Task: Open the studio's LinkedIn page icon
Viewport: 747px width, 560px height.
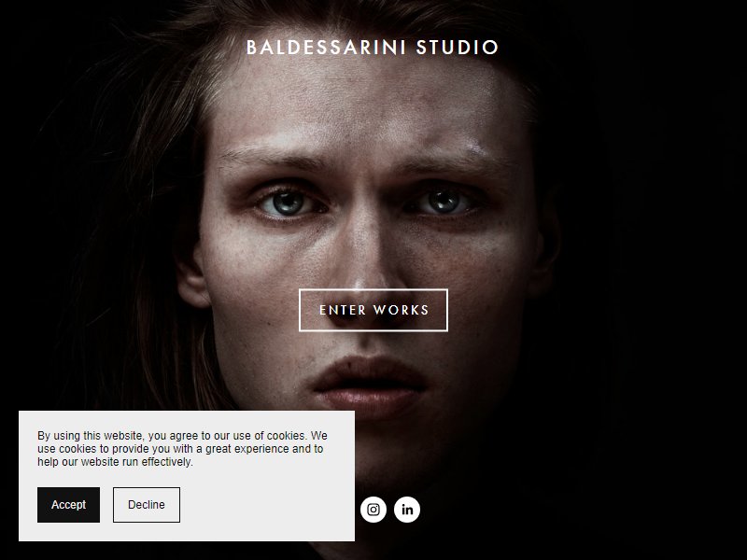Action: 407,510
